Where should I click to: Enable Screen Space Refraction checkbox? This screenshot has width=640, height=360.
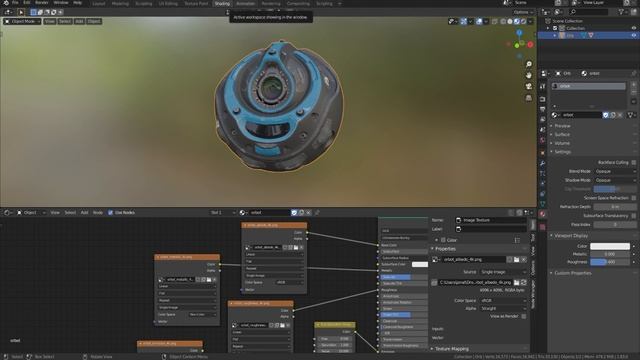[633, 198]
